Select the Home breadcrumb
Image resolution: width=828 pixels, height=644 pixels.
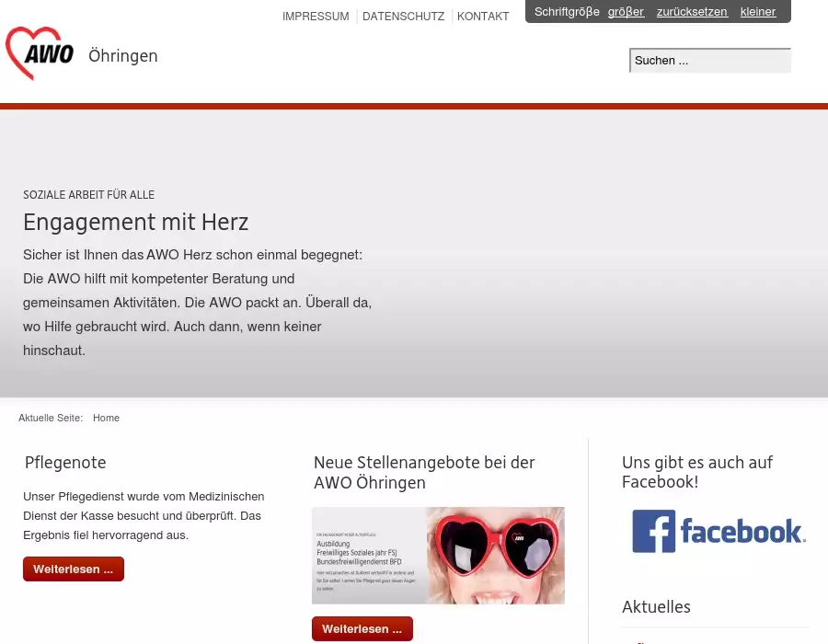(x=106, y=418)
